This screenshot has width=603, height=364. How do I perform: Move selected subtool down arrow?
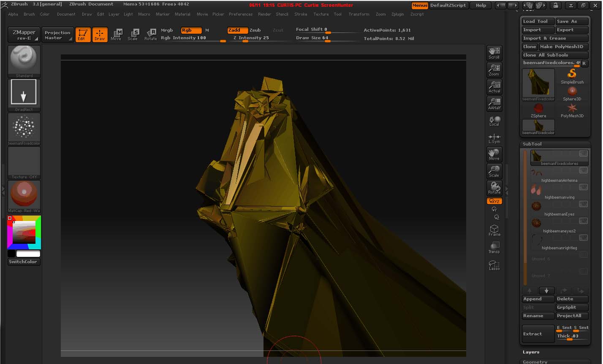coord(546,291)
